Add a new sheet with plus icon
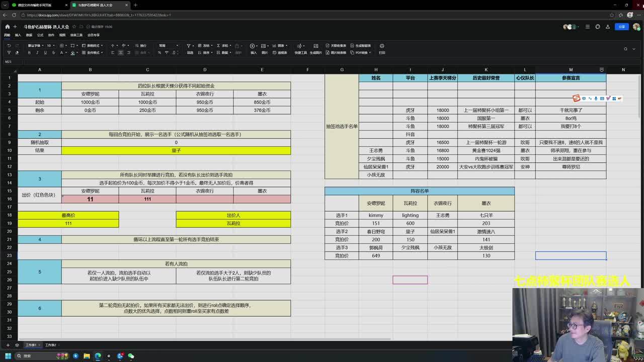The image size is (644, 362). [8, 345]
